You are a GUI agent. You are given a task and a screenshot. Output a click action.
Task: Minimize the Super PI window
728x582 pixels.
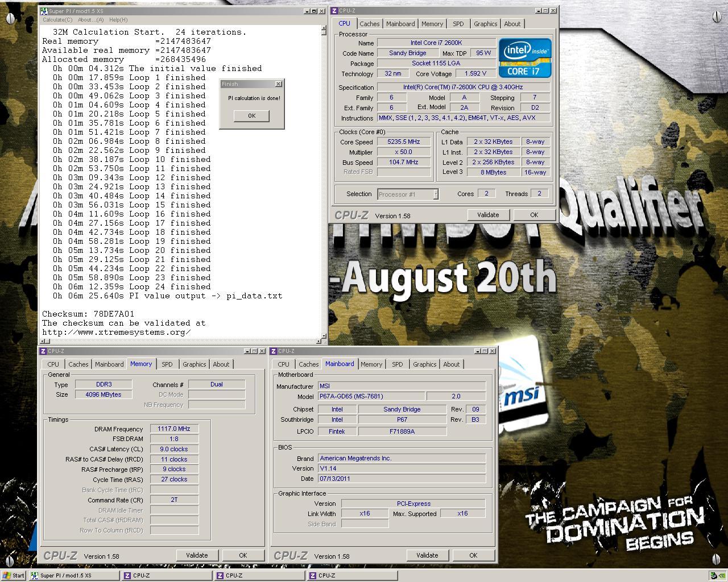point(307,11)
